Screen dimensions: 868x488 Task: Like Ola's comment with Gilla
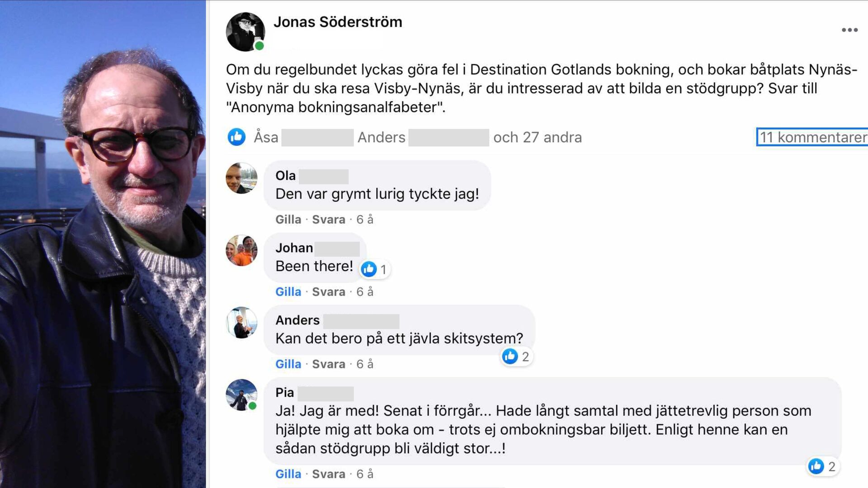pos(288,220)
